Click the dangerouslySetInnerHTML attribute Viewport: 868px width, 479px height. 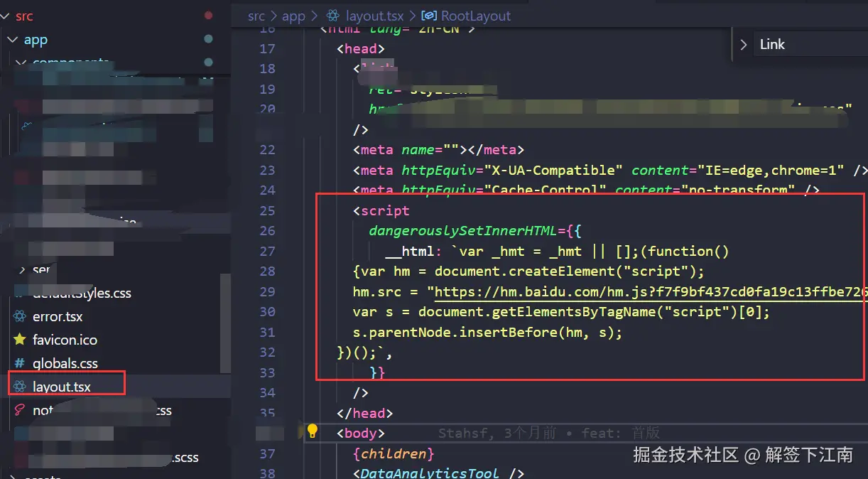coord(462,230)
